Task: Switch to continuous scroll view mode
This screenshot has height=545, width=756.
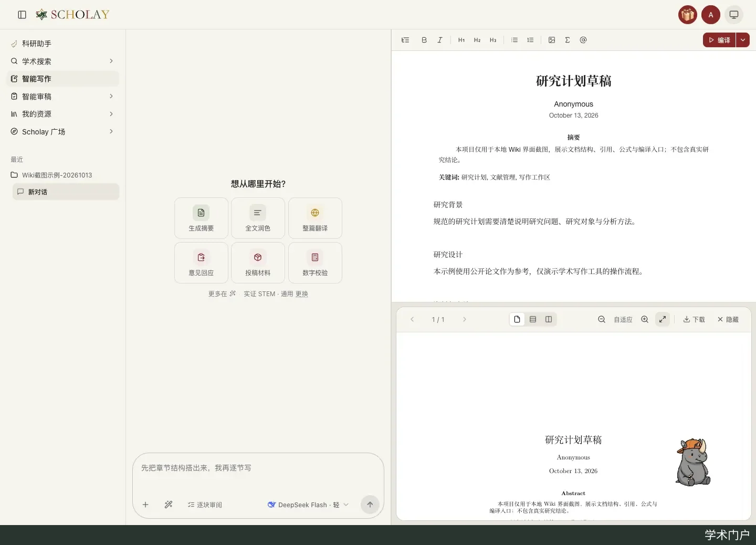Action: [533, 319]
